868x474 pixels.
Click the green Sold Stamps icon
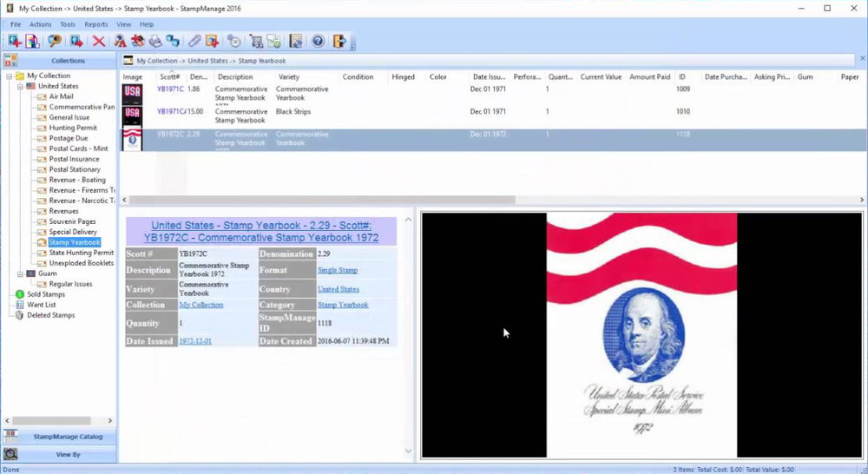coord(20,294)
